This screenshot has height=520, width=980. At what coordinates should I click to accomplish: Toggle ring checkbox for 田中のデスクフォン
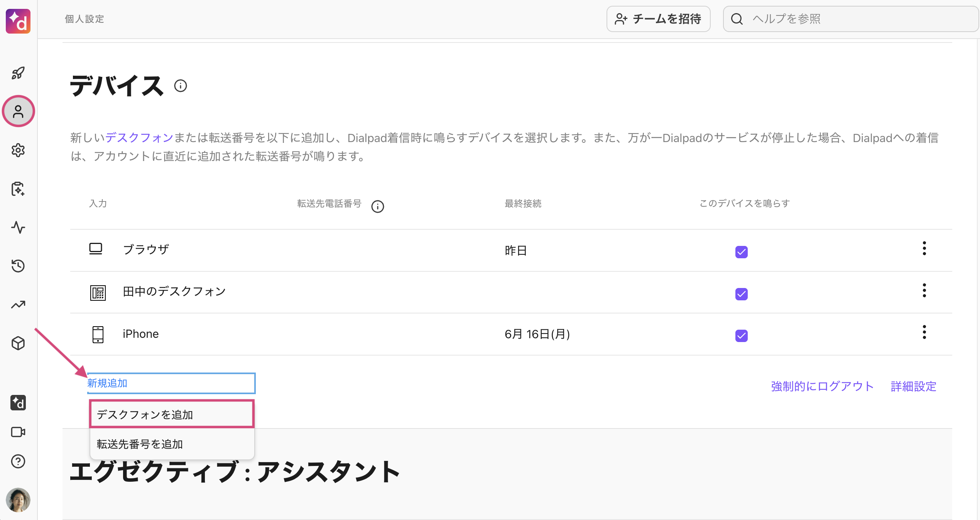pos(741,294)
